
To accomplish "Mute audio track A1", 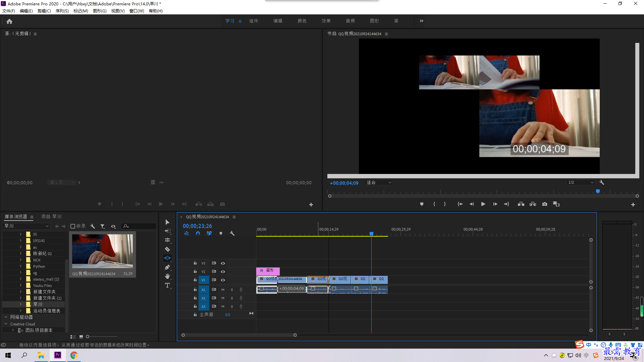I will tap(223, 290).
